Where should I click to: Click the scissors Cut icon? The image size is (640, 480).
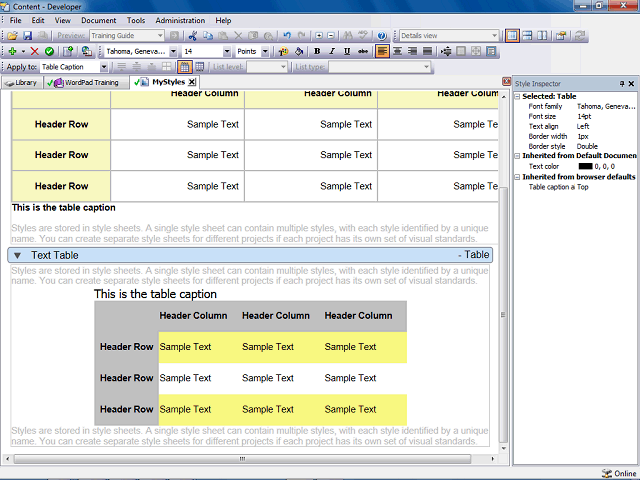point(193,36)
